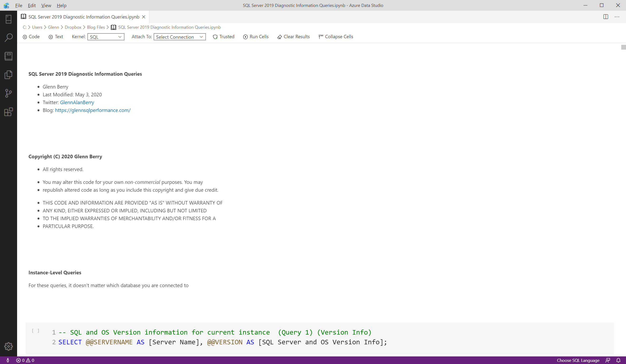Open the Search icon in the activity bar
Screen dimensions: 626x364
pos(9,38)
